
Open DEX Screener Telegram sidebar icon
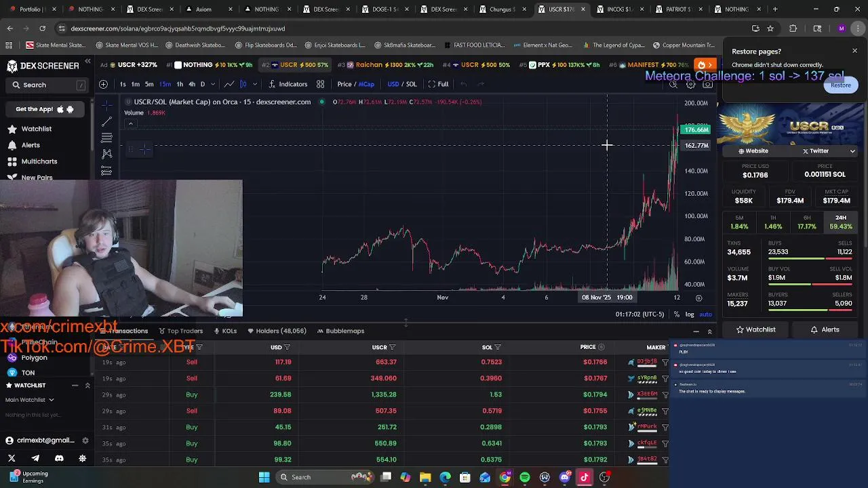[x=35, y=458]
